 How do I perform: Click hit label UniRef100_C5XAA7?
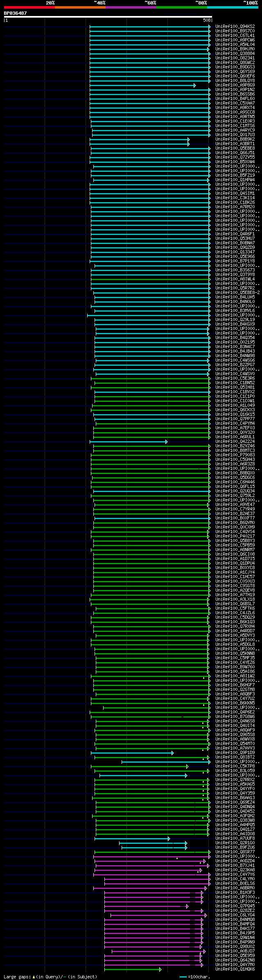pyautogui.click(x=235, y=103)
